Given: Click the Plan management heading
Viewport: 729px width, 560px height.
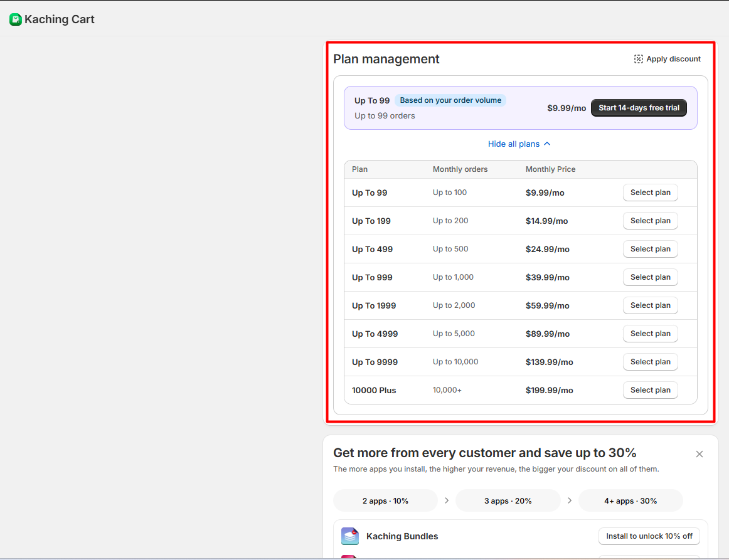Looking at the screenshot, I should coord(386,59).
